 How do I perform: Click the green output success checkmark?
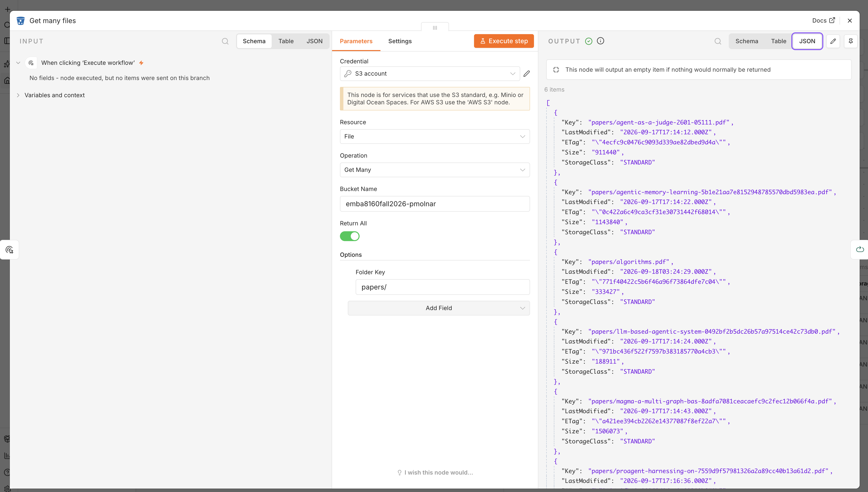(589, 41)
